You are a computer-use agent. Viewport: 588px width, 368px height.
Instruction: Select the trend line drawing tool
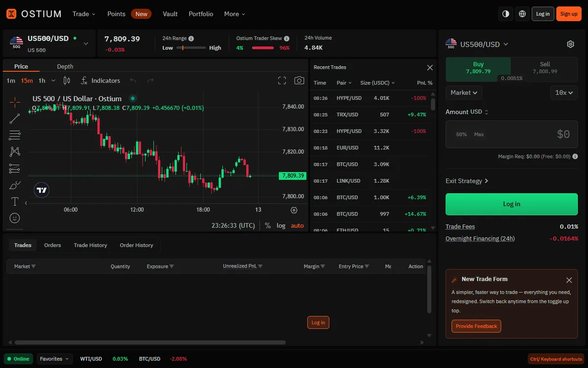(15, 119)
